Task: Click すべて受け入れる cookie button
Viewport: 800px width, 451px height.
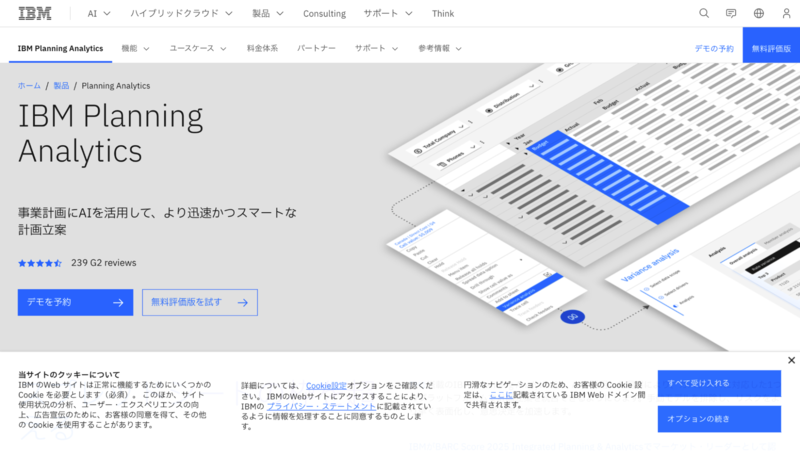Action: coord(719,383)
